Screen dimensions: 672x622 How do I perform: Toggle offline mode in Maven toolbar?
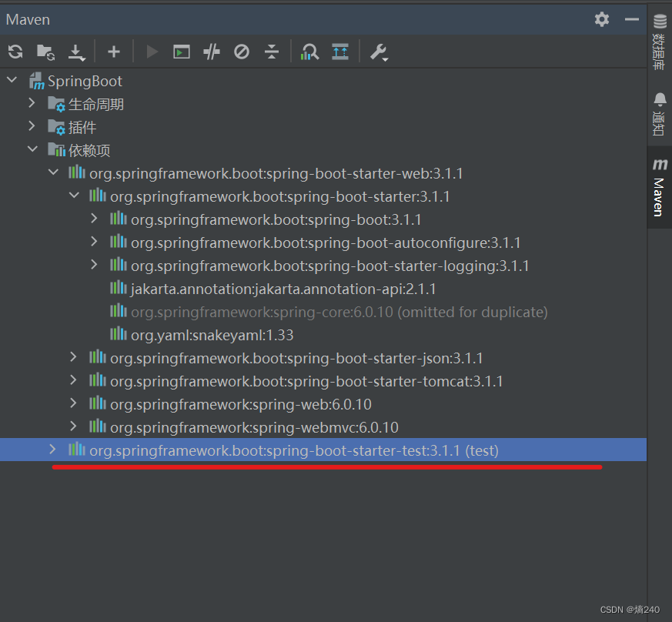pos(240,52)
